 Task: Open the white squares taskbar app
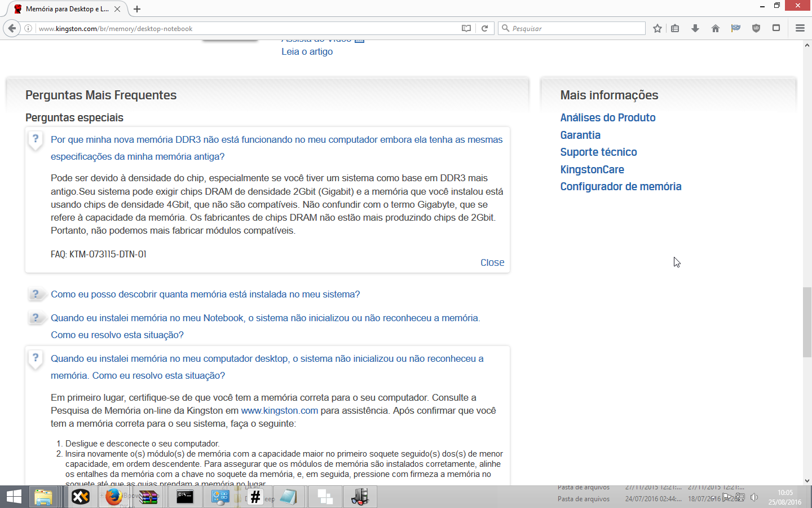[325, 497]
